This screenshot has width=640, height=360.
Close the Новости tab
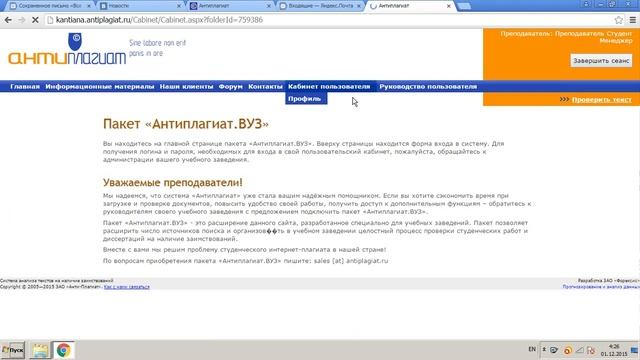click(x=179, y=6)
